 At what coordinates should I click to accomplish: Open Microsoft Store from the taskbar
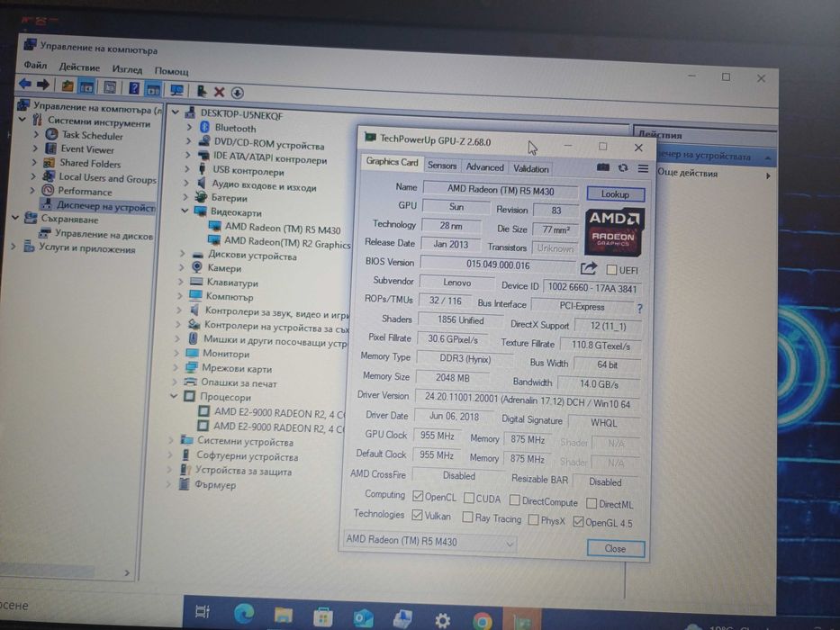[x=322, y=617]
